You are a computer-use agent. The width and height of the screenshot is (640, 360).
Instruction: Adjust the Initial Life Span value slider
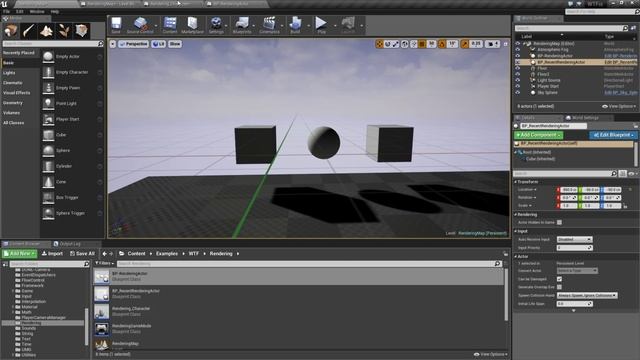pos(574,304)
